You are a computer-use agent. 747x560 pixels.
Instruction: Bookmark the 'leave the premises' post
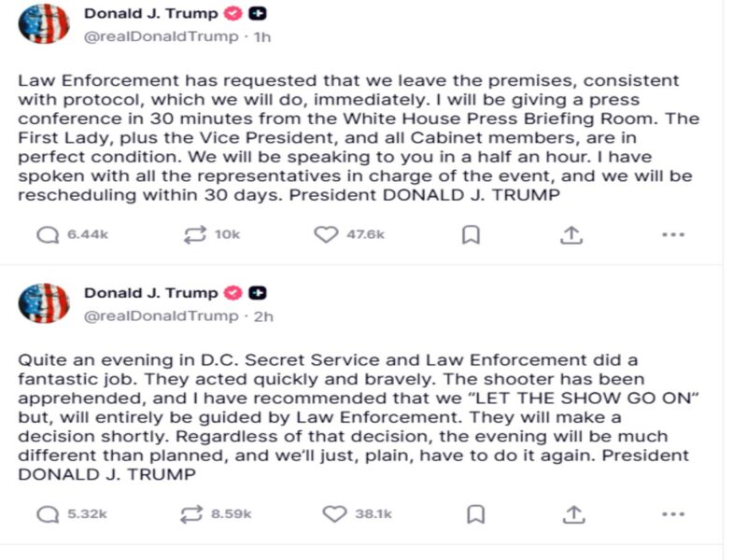coord(472,235)
